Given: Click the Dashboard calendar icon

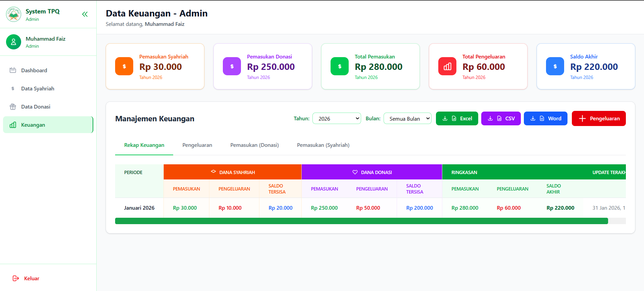Looking at the screenshot, I should [x=13, y=70].
